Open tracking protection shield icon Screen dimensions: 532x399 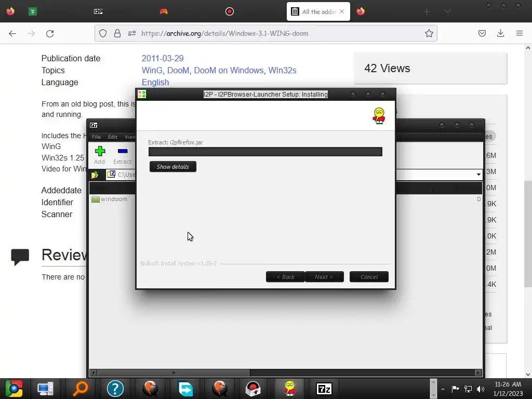[103, 33]
